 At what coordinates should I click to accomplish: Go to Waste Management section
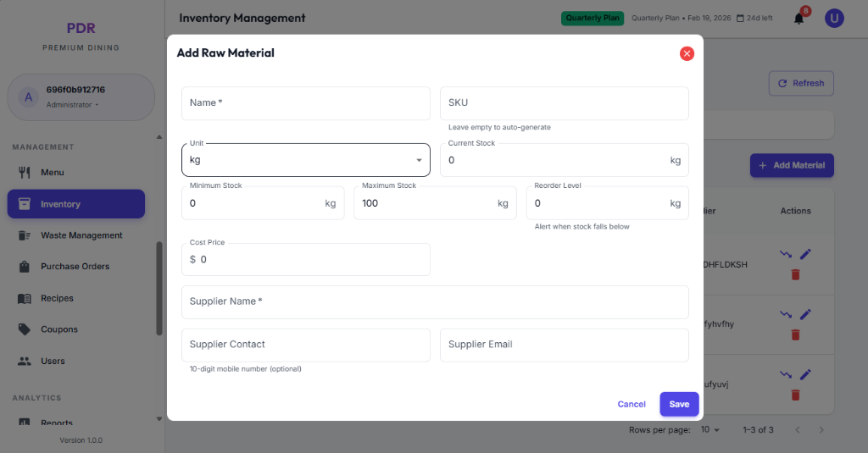tap(81, 235)
